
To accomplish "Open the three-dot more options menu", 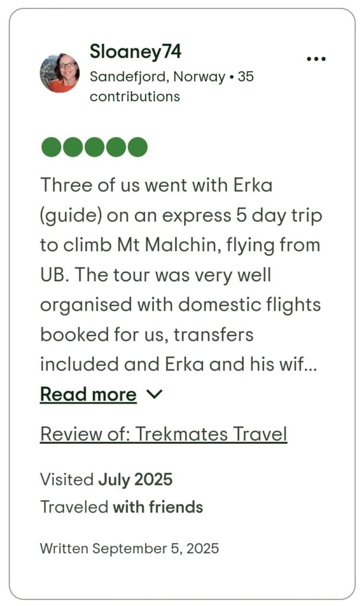I will click(x=316, y=59).
